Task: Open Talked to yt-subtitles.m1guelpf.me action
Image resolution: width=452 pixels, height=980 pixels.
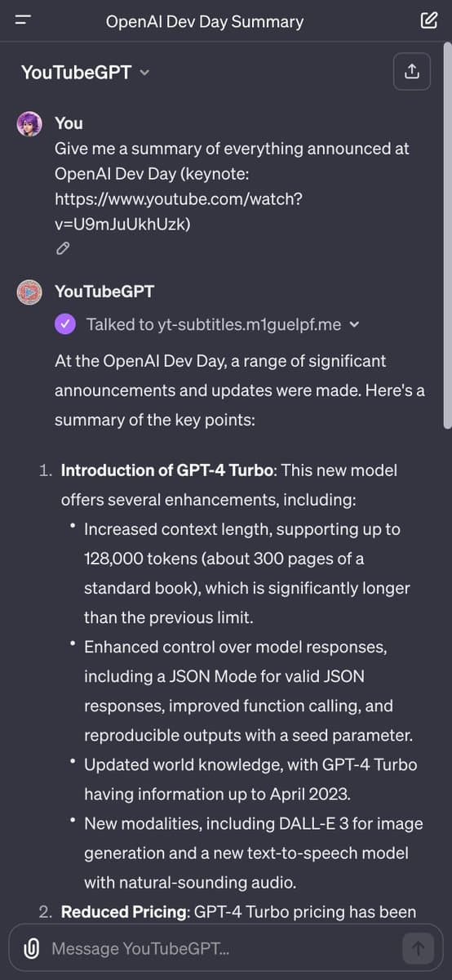Action: pos(214,324)
